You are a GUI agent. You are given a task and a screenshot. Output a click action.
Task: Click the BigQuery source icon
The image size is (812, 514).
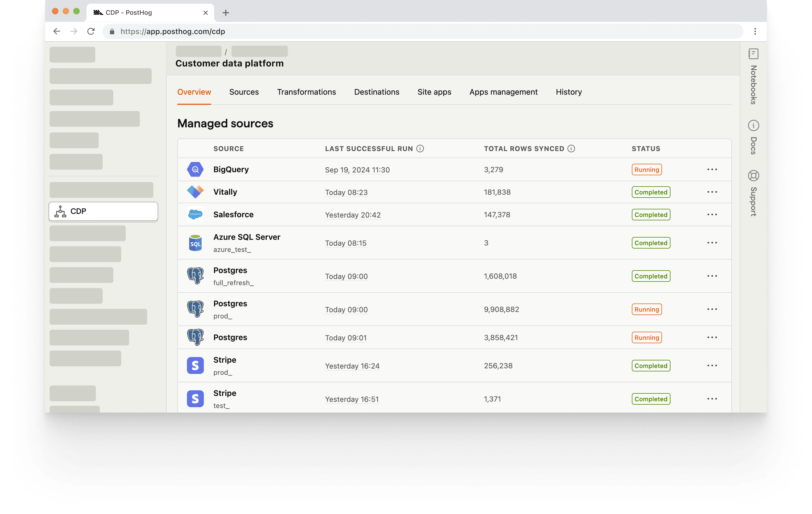coord(195,170)
